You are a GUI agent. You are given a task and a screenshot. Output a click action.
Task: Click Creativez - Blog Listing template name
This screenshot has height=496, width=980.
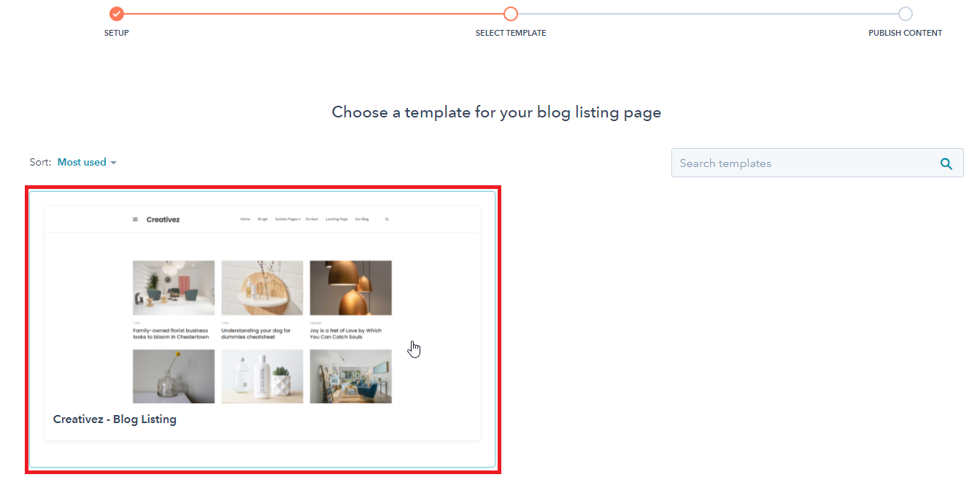click(115, 419)
